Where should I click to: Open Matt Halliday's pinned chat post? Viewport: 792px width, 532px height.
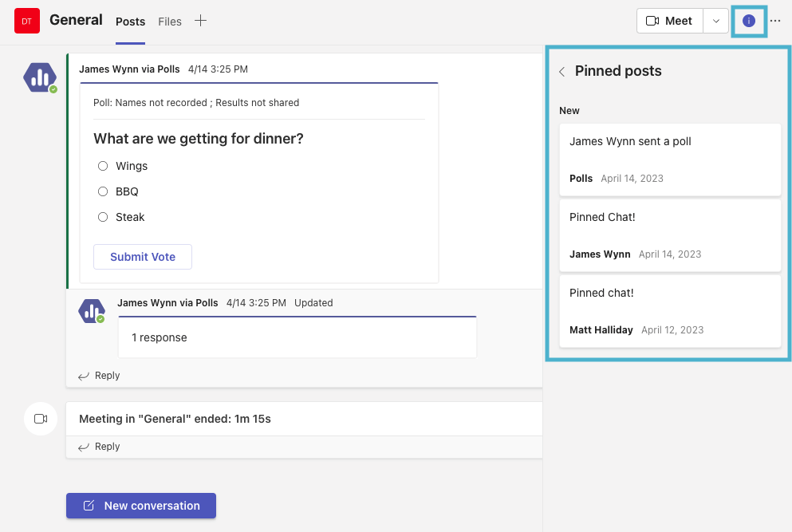coord(670,310)
